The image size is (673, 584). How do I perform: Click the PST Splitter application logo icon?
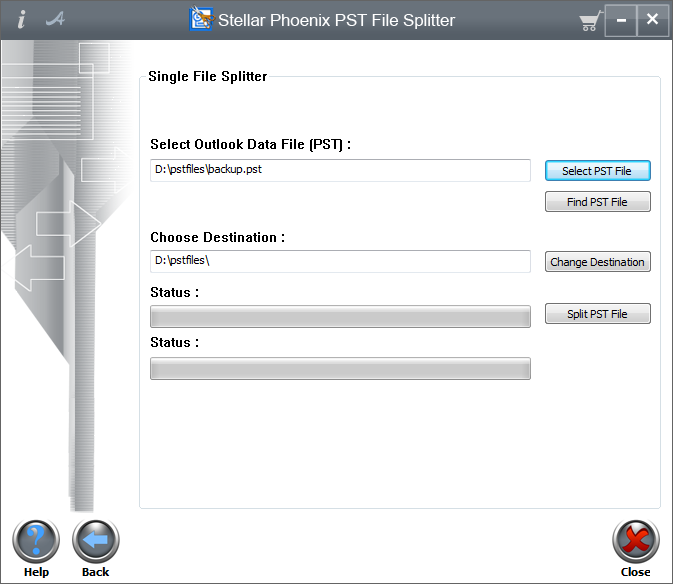[201, 19]
